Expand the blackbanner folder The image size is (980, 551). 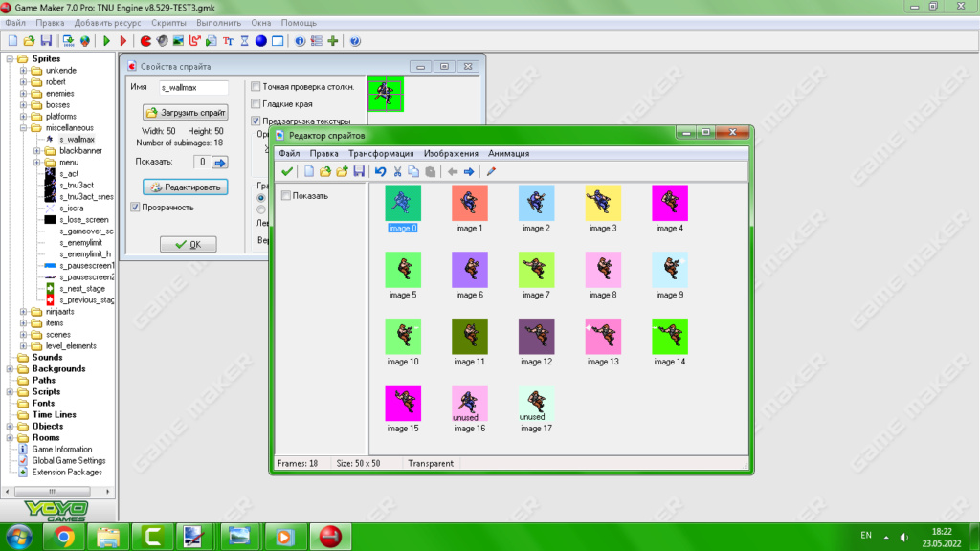[37, 150]
